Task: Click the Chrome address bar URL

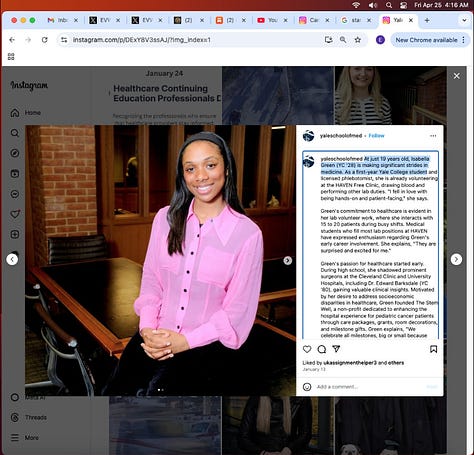Action: [142, 40]
